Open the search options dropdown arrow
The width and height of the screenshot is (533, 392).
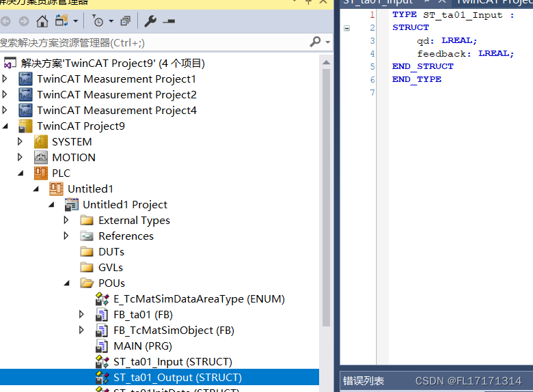[x=328, y=42]
